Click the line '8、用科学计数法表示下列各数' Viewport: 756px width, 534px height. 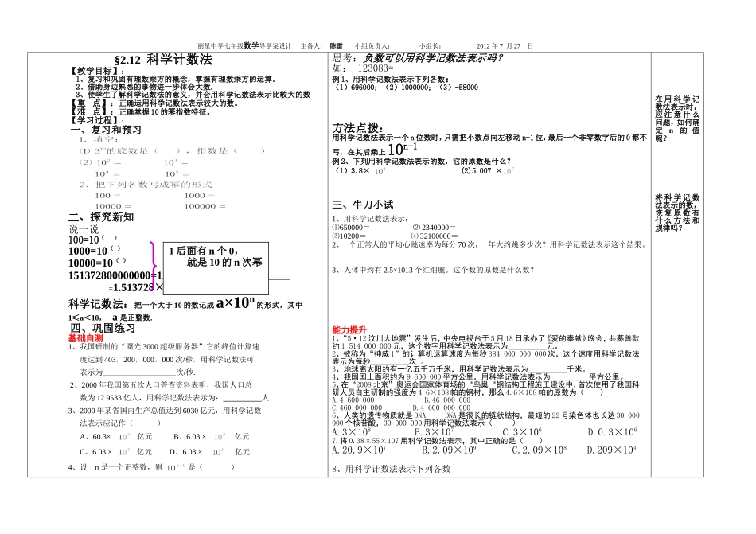(x=391, y=469)
